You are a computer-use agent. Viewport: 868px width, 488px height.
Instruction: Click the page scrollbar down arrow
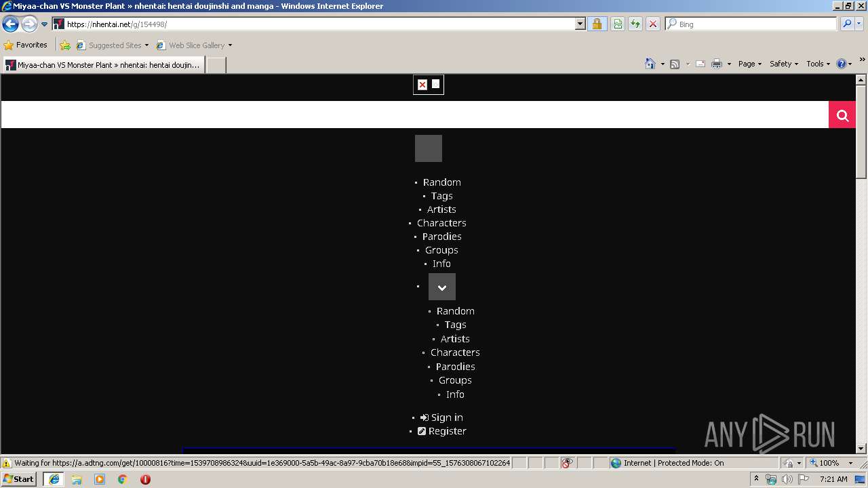point(861,449)
